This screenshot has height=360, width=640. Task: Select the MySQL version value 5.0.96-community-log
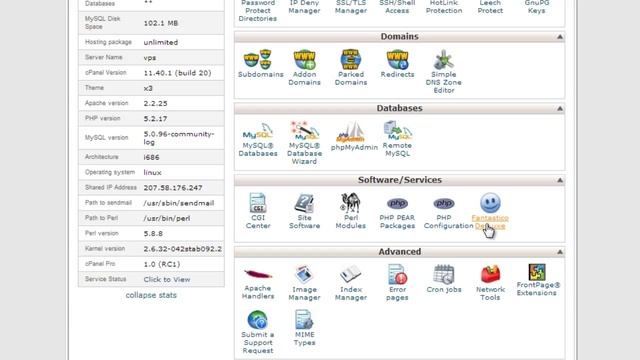pyautogui.click(x=178, y=138)
